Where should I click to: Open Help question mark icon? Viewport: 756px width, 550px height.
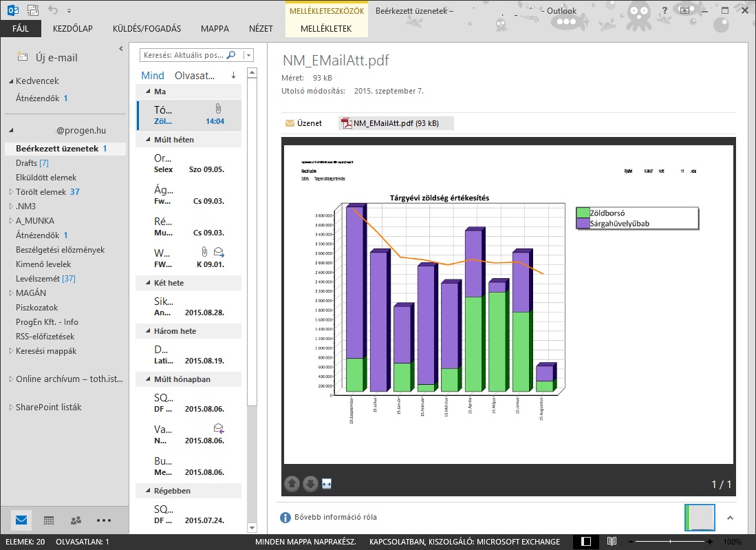[665, 10]
